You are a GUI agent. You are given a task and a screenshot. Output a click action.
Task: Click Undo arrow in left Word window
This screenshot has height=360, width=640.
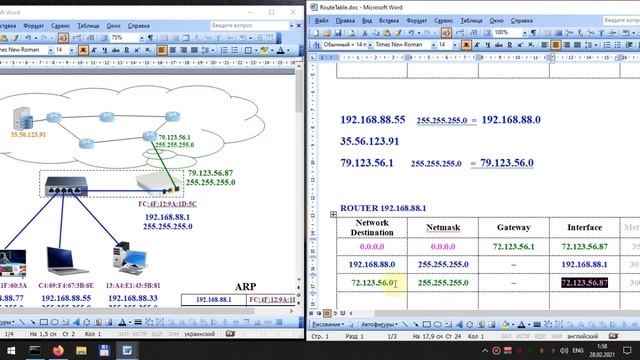(x=28, y=38)
